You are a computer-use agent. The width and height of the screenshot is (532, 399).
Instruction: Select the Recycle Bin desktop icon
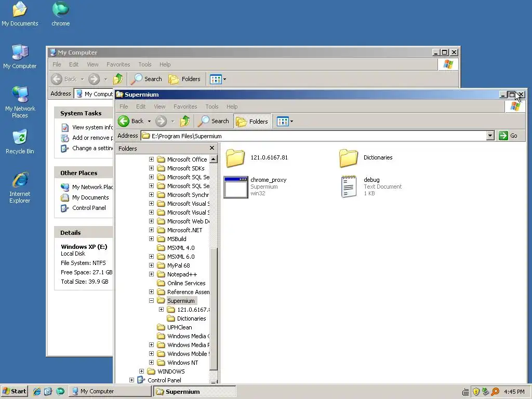pos(20,142)
